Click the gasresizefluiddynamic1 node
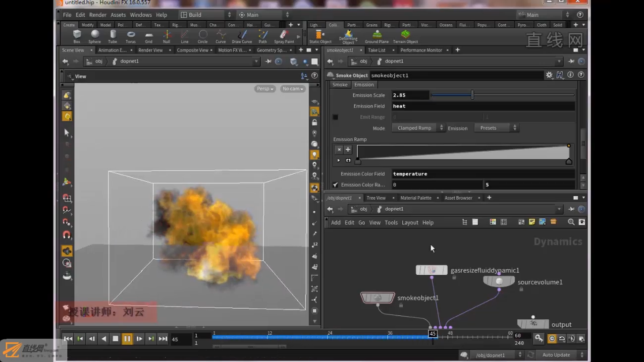Screen dimensions: 644x362 tap(431, 270)
